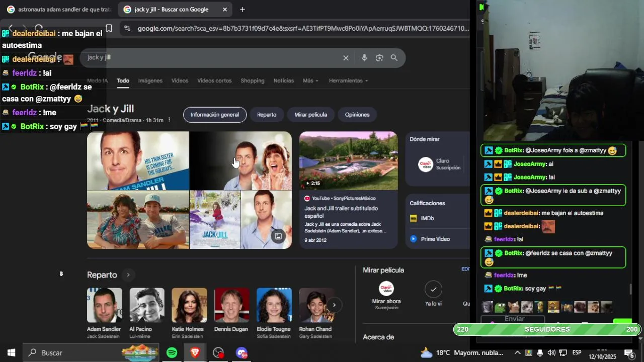Open Dennis Dugan cast photo
644x362 pixels.
tap(231, 305)
